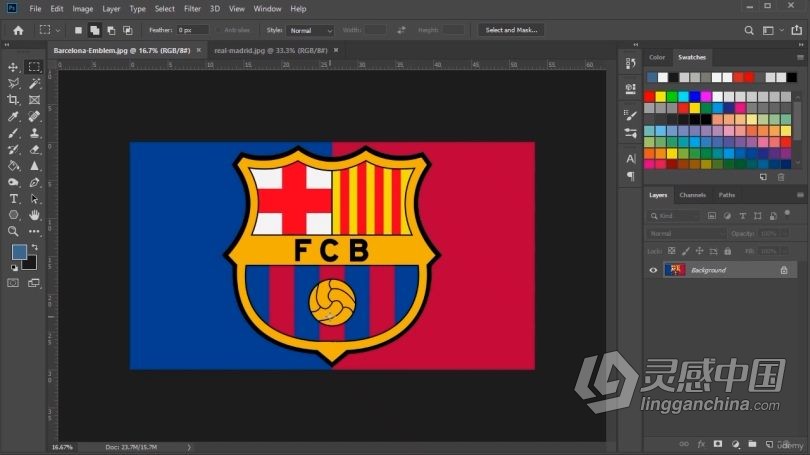Select the Magic Wand tool
The width and height of the screenshot is (810, 455).
[34, 83]
